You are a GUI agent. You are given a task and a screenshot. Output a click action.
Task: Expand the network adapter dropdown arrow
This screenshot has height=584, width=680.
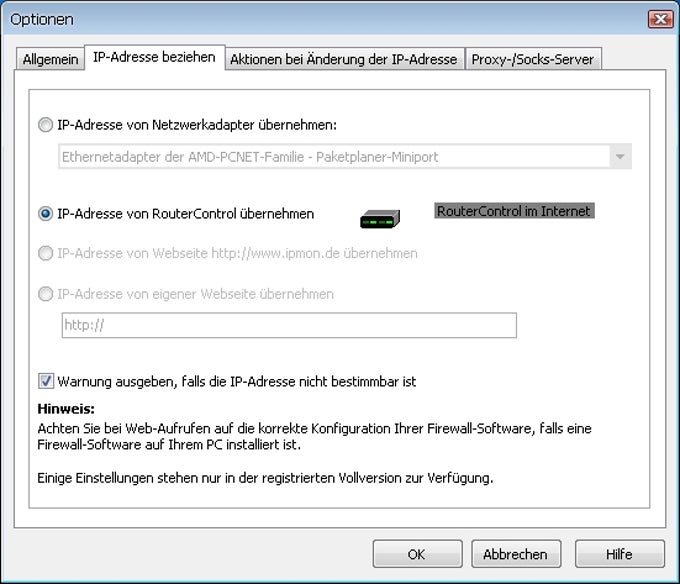coord(620,157)
